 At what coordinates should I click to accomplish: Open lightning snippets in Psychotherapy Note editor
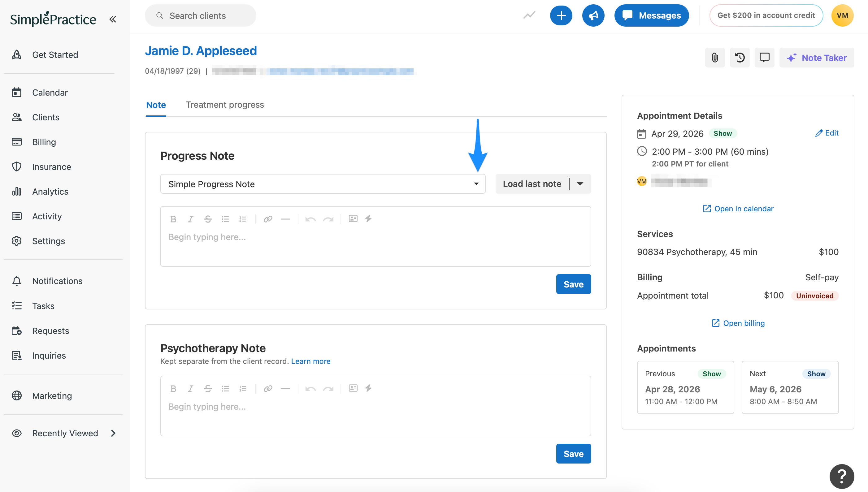tap(368, 388)
